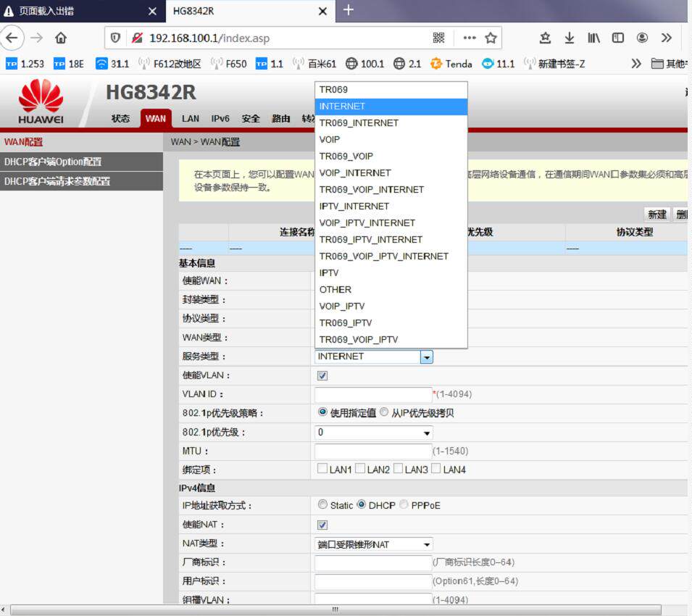The width and height of the screenshot is (692, 616).
Task: Open the page actions three-dot menu
Action: [470, 38]
